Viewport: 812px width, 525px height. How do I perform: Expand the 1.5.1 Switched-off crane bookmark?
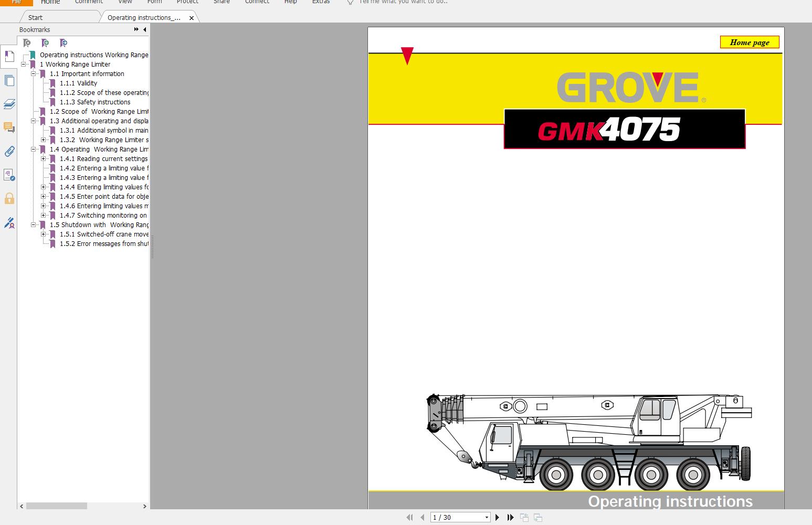pyautogui.click(x=44, y=234)
